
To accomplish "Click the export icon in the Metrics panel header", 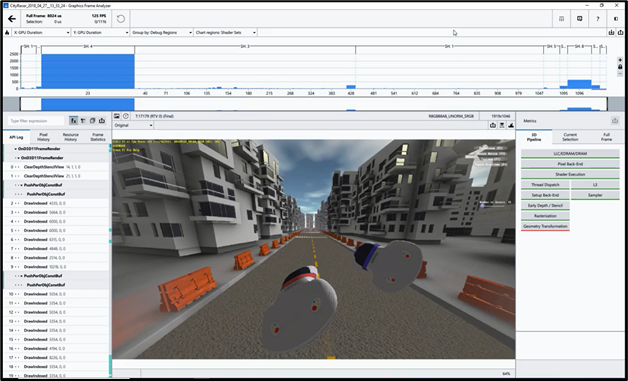I will (x=615, y=121).
